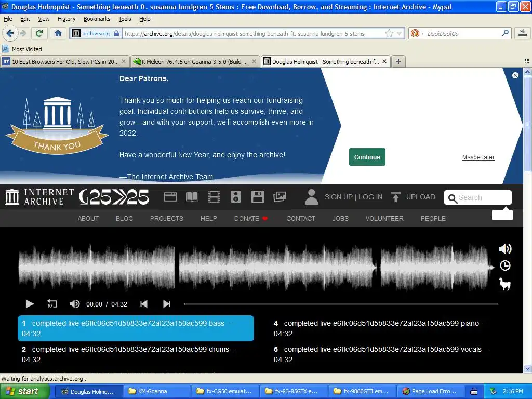Open the Texts book icon

192,197
